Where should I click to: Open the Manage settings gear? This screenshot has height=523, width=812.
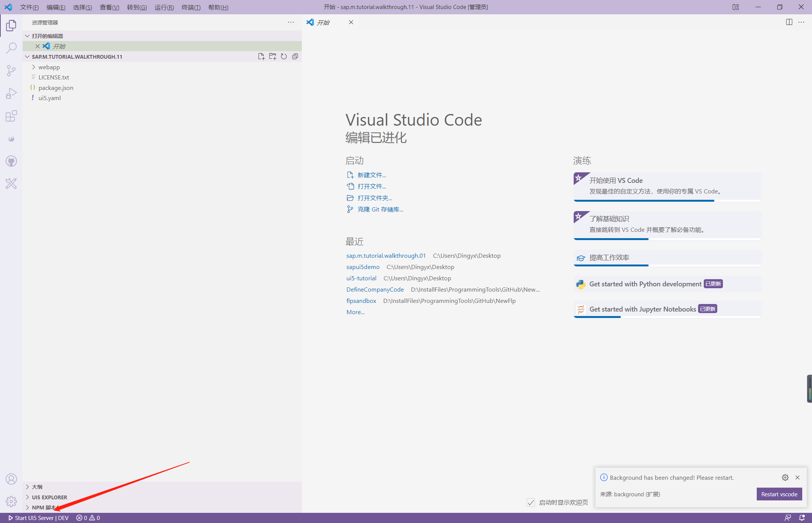pyautogui.click(x=11, y=502)
